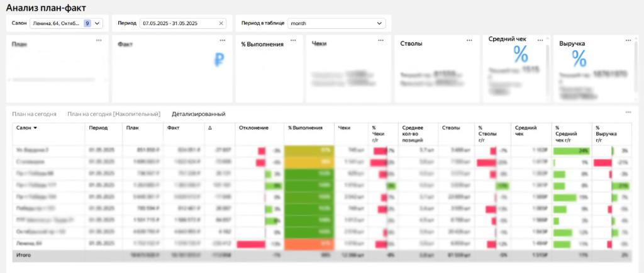Viewport: 644px width, 273px height.
Task: Open the Факт widget three-dot menu
Action: pyautogui.click(x=223, y=40)
